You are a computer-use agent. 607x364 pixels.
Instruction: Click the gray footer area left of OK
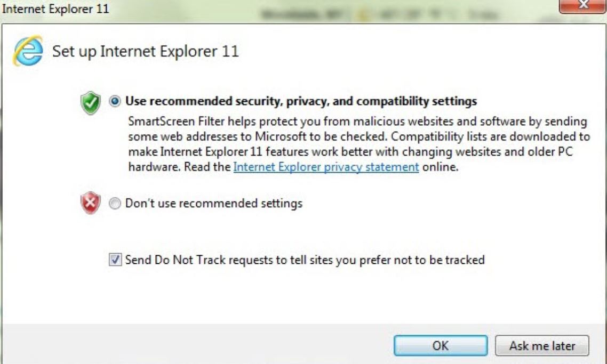tap(197, 344)
